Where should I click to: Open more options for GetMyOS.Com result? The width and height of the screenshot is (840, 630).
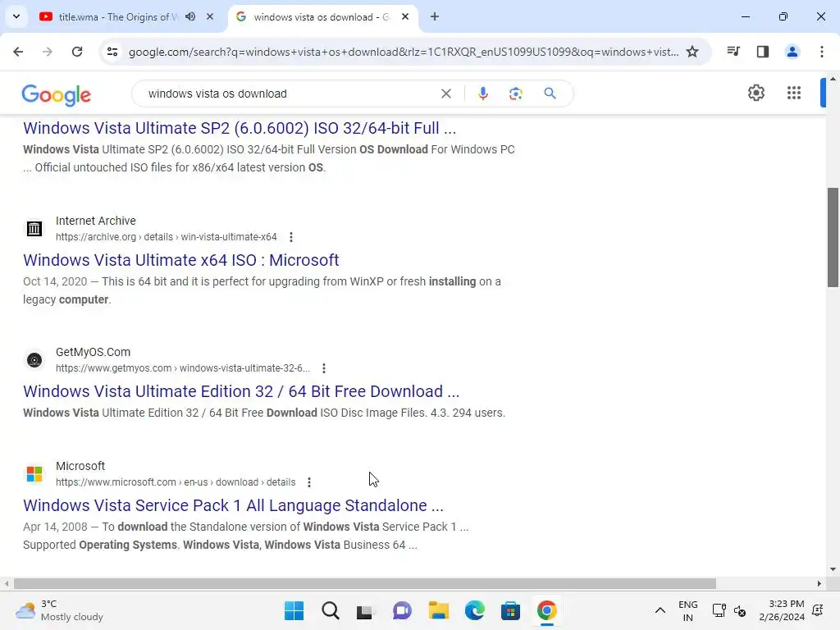pos(323,368)
